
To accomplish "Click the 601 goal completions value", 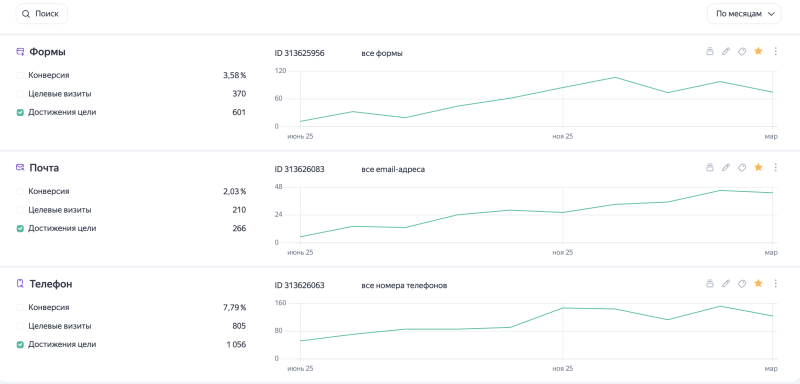I will coord(239,112).
